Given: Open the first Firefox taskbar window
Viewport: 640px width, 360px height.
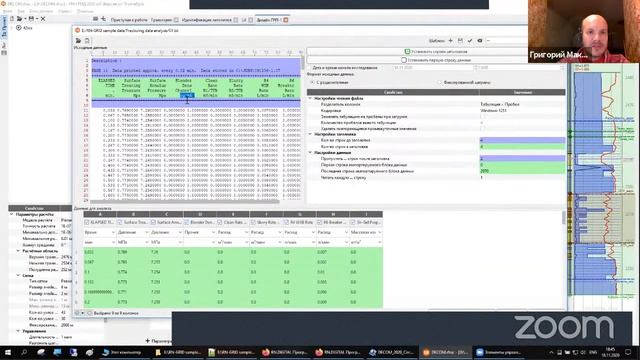Looking at the screenshot, I should [284, 352].
